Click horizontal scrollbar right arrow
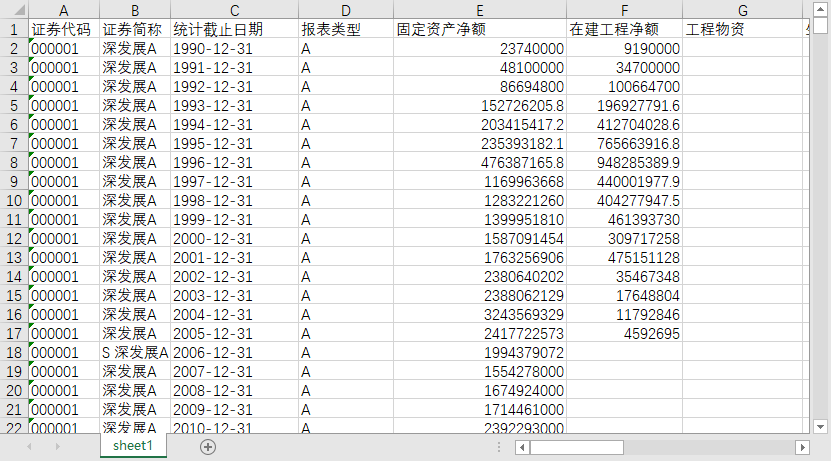Image resolution: width=831 pixels, height=461 pixels. click(x=802, y=448)
